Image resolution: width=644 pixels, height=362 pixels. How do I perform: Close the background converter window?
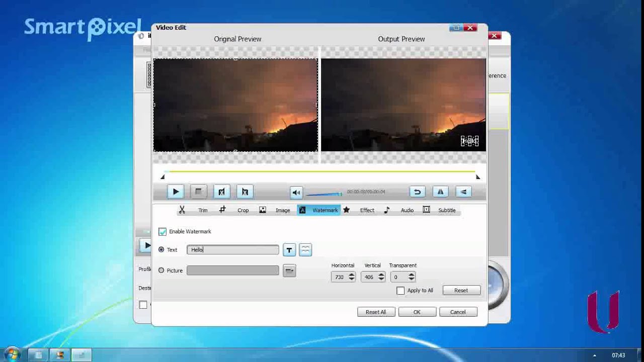coord(494,36)
